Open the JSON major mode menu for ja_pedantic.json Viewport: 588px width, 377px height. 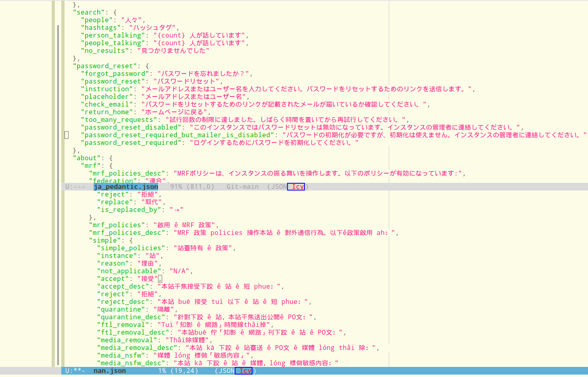coord(278,186)
